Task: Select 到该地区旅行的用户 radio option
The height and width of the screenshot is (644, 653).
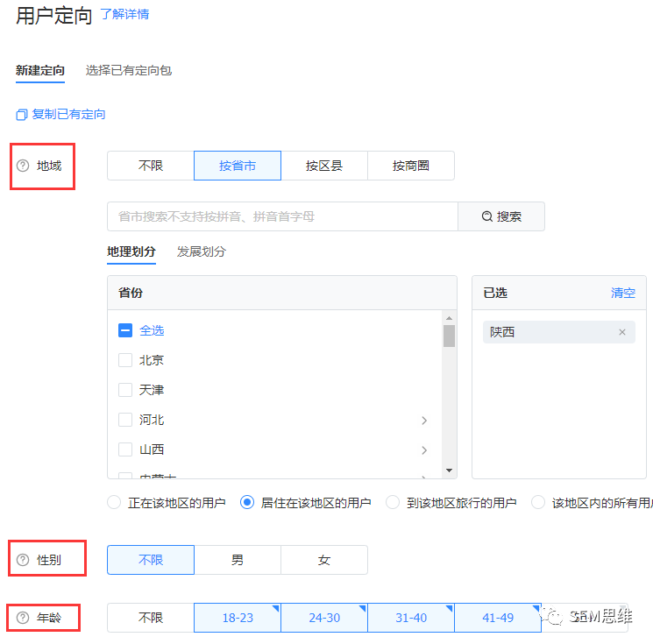Action: point(393,502)
